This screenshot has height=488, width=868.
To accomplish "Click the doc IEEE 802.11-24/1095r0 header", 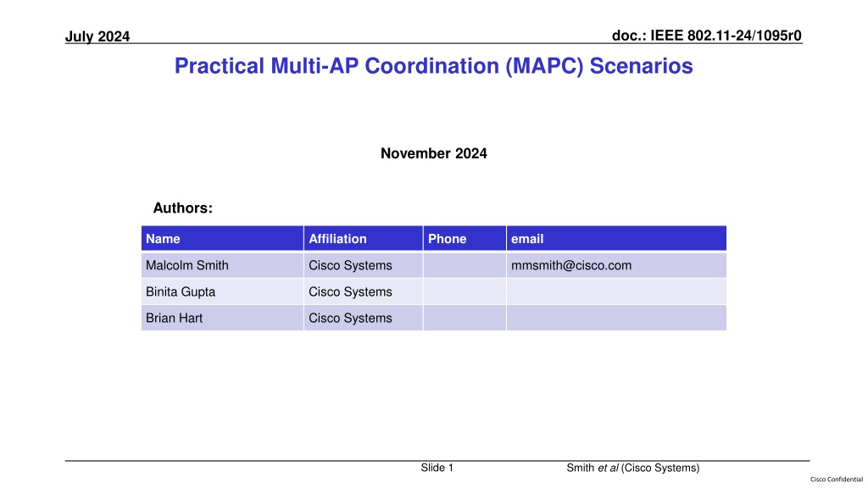I will [706, 36].
